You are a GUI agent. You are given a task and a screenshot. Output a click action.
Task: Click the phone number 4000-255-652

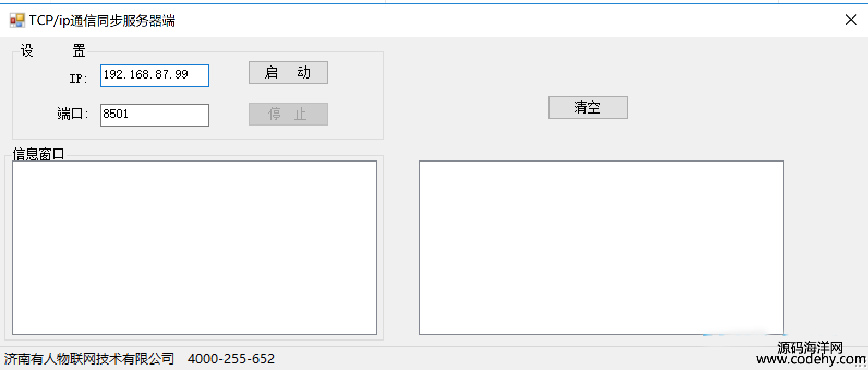pos(231,359)
